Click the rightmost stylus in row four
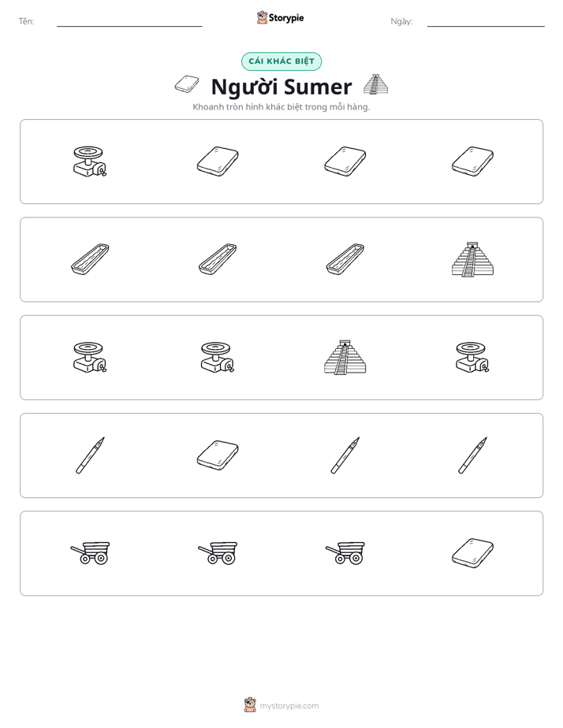 click(472, 455)
